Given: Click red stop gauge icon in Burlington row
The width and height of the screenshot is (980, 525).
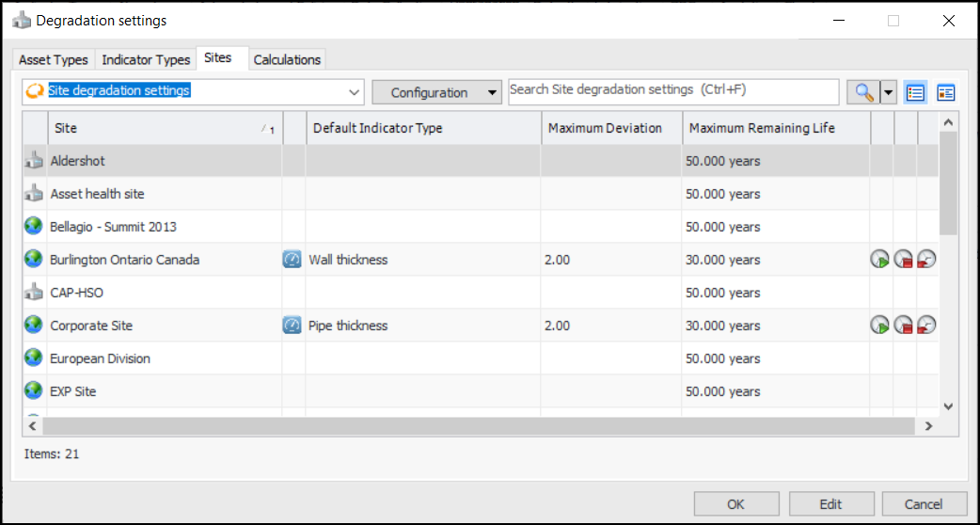Looking at the screenshot, I should (903, 260).
